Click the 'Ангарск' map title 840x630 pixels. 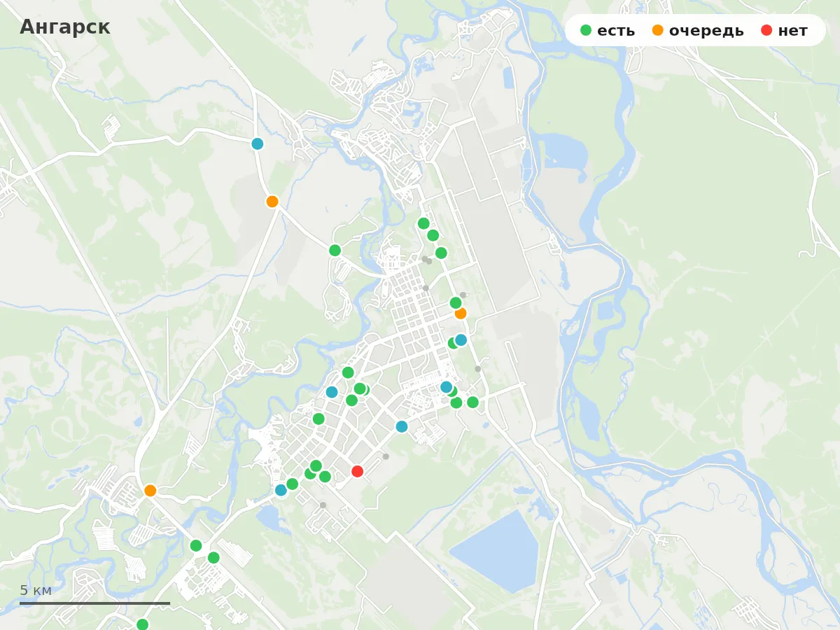(x=65, y=27)
